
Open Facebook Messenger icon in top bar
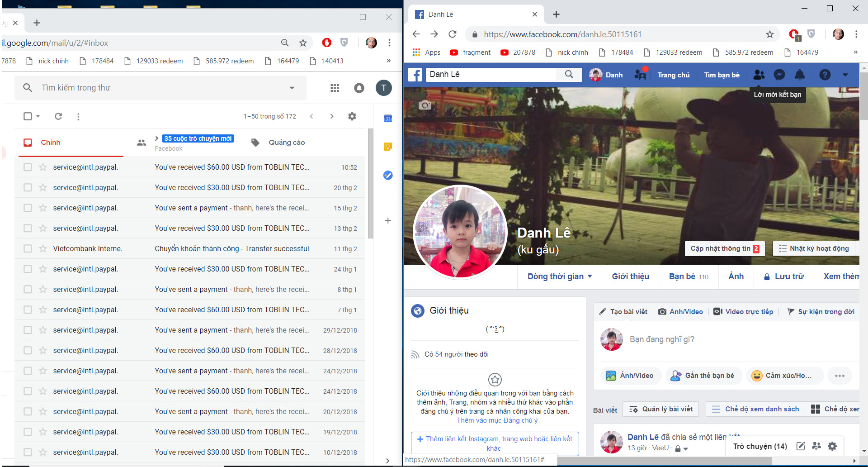click(779, 75)
